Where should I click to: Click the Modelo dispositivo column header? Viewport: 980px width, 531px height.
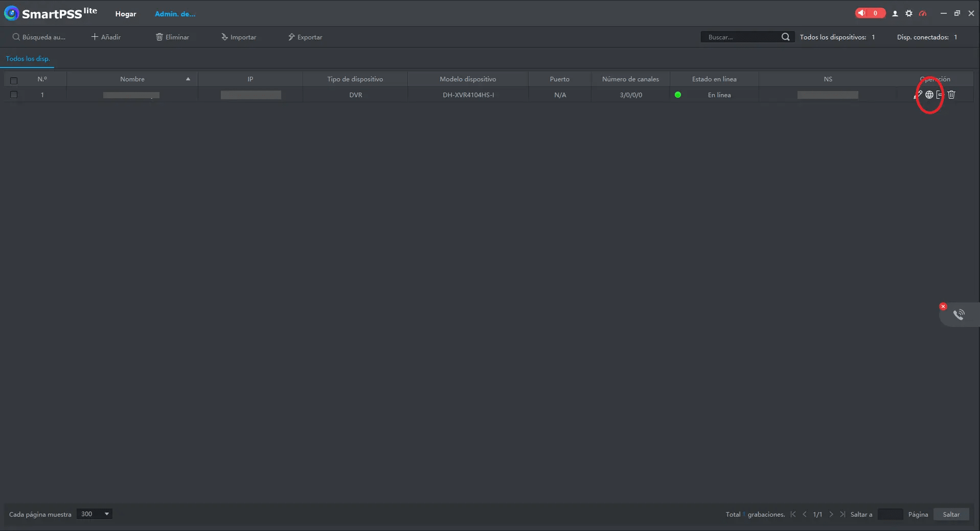(x=468, y=79)
